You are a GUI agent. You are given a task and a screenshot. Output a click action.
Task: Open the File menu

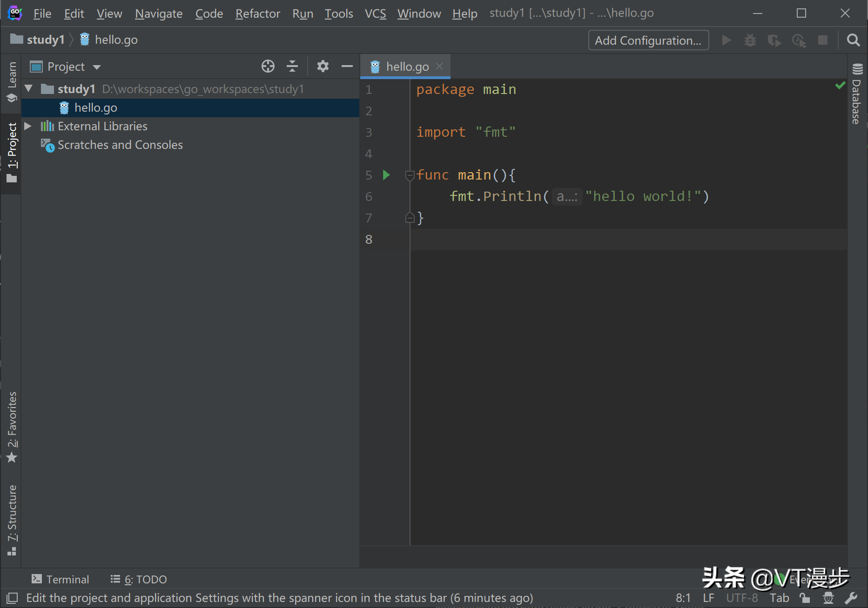click(x=42, y=13)
